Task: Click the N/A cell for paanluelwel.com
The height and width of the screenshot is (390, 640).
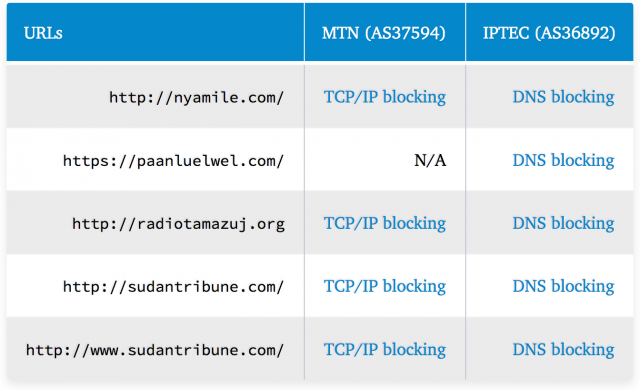Action: 430,160
